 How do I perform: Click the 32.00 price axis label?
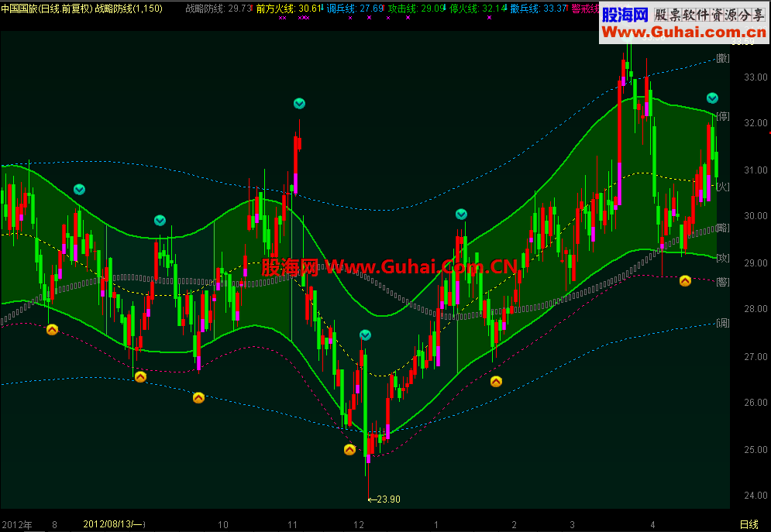pyautogui.click(x=756, y=123)
